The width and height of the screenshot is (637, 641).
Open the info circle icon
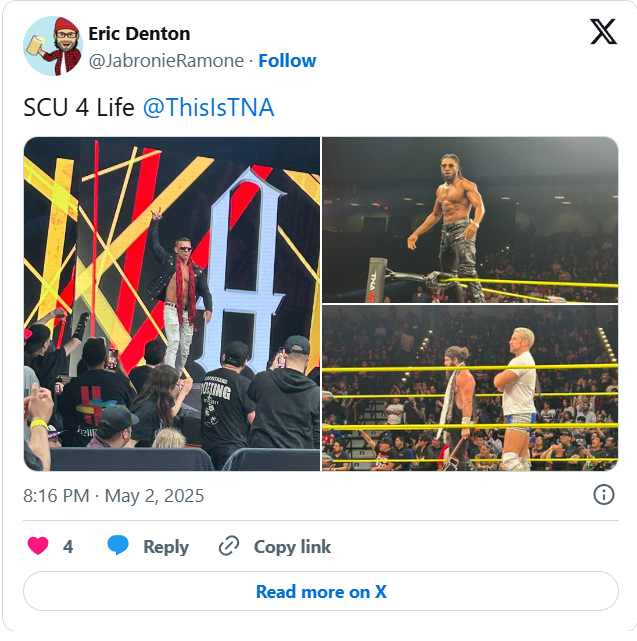[604, 494]
